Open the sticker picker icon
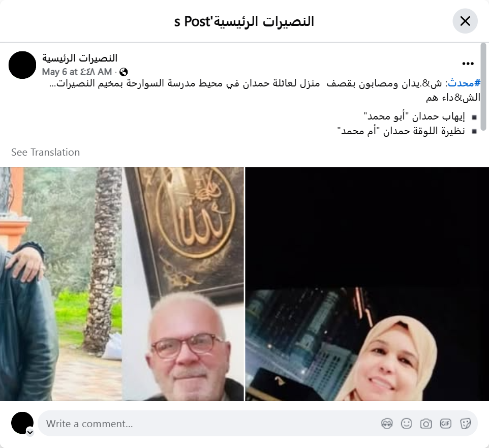This screenshot has width=489, height=448. pos(465,424)
